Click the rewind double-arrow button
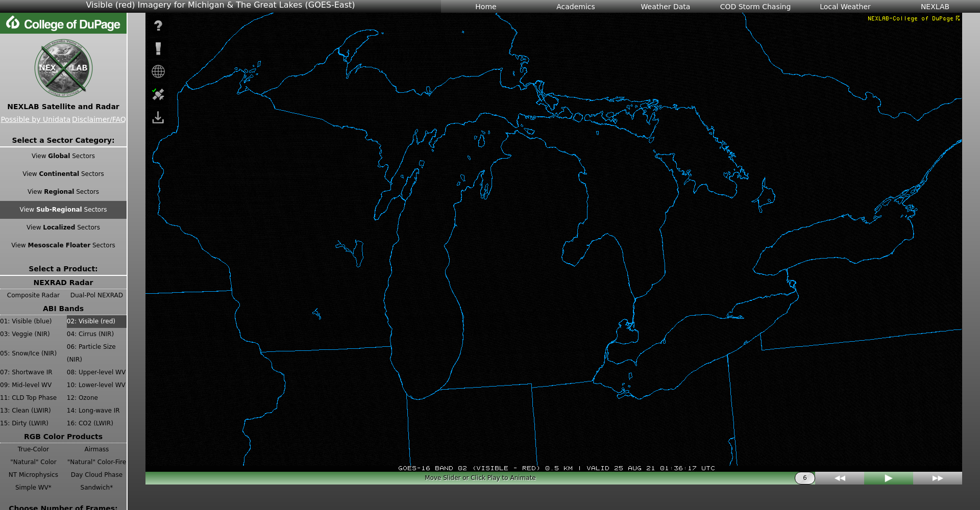This screenshot has width=980, height=510. [840, 478]
